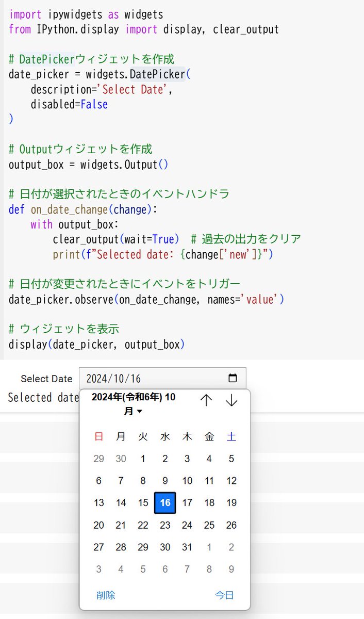Click 'output_box = widgets.Output()' code line
The image size is (364, 619).
click(88, 165)
